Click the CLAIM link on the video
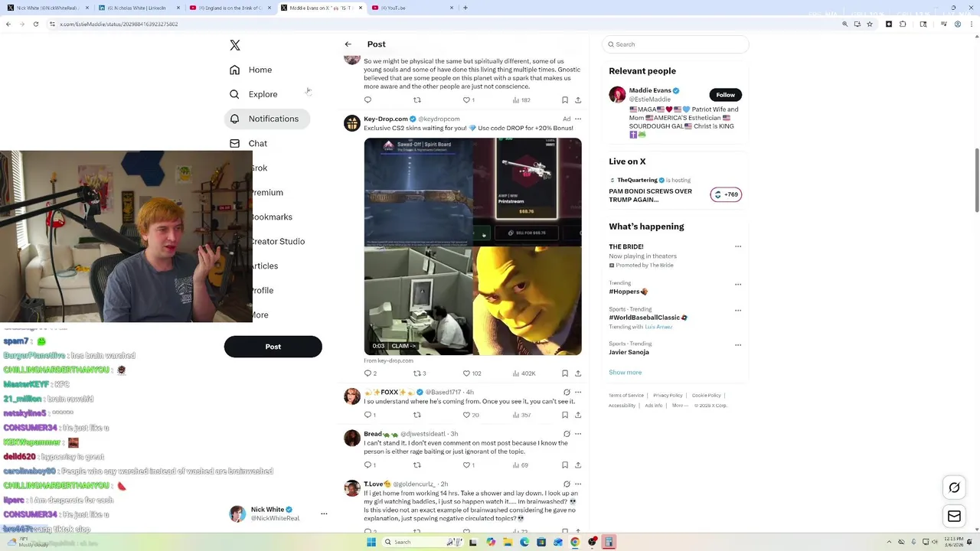The height and width of the screenshot is (551, 980). (403, 346)
